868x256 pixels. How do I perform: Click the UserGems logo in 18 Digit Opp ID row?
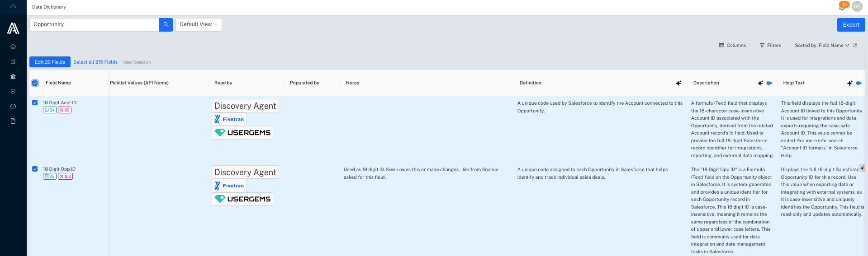(x=242, y=199)
